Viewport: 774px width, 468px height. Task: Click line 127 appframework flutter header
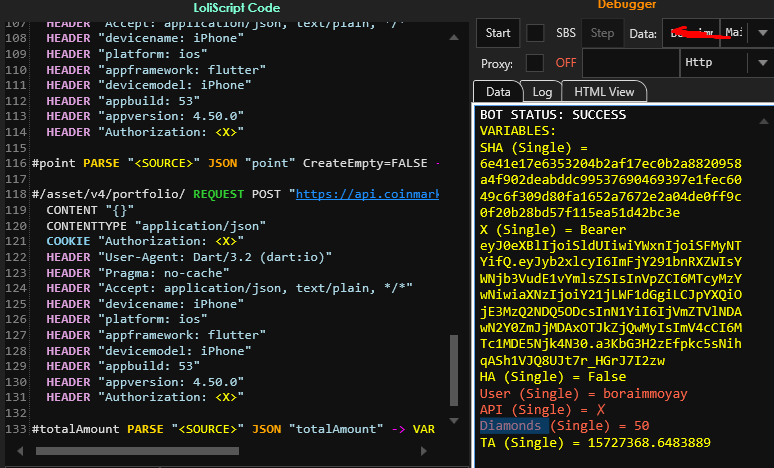156,335
